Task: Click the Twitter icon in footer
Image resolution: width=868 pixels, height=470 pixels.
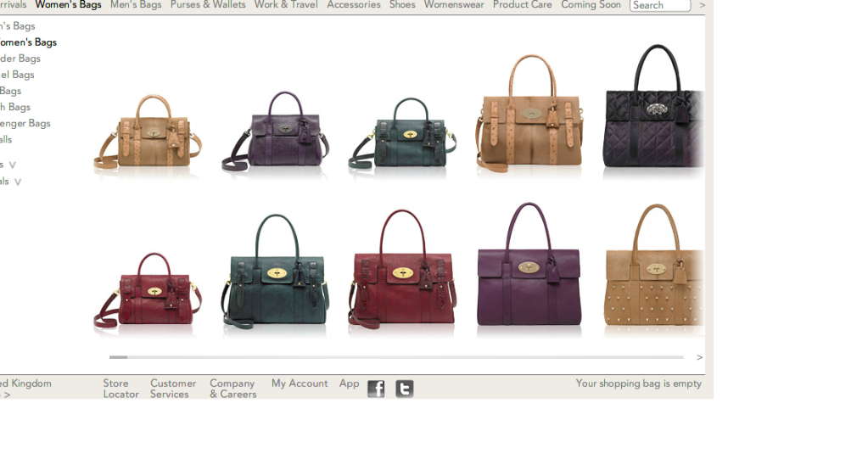Action: coord(405,389)
